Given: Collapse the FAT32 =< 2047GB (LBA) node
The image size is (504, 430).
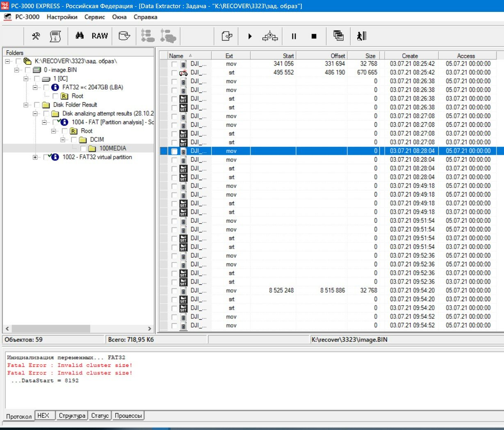Looking at the screenshot, I should (35, 87).
